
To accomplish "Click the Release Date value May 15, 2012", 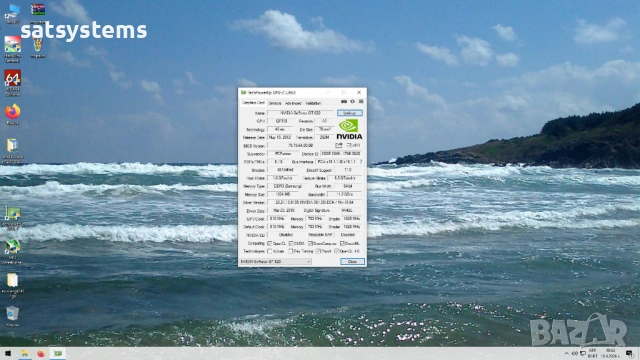I will [x=280, y=138].
